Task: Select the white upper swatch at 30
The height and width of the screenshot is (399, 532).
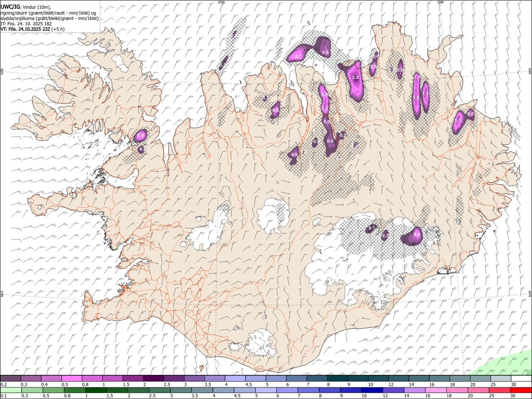Action: coord(522,379)
